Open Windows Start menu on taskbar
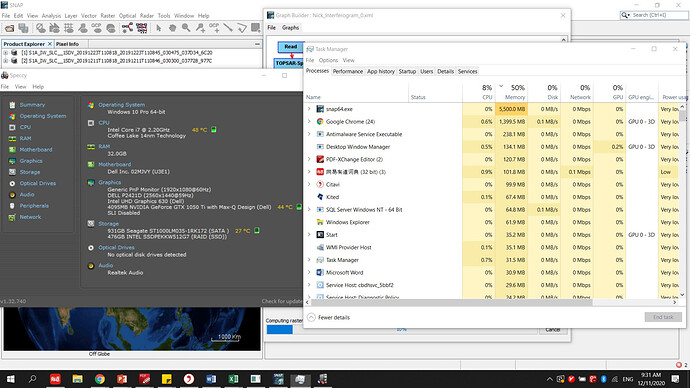The image size is (690, 388). coord(10,379)
